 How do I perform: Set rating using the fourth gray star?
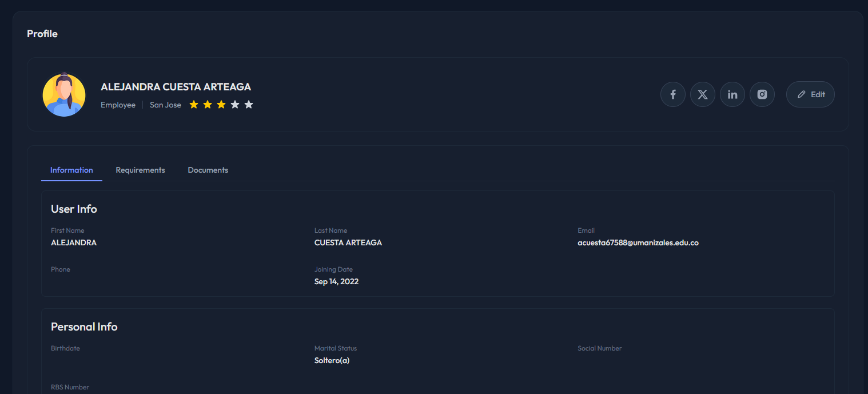click(235, 105)
